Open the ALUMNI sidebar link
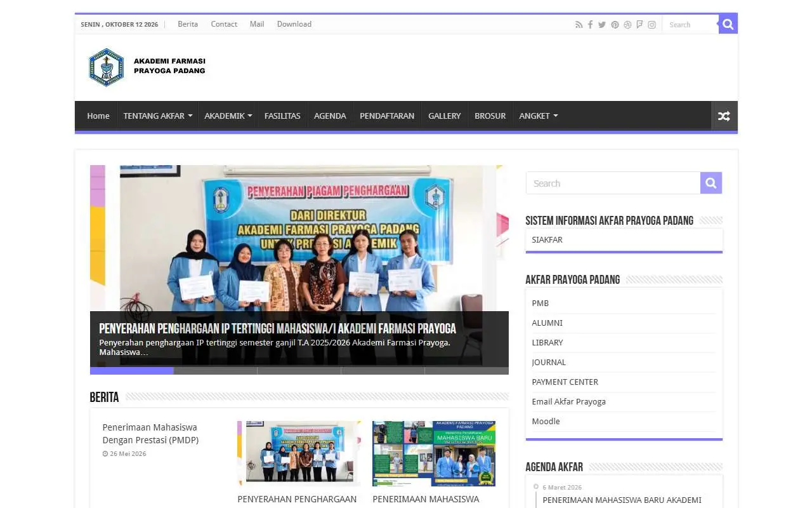The width and height of the screenshot is (812, 508). [x=547, y=323]
